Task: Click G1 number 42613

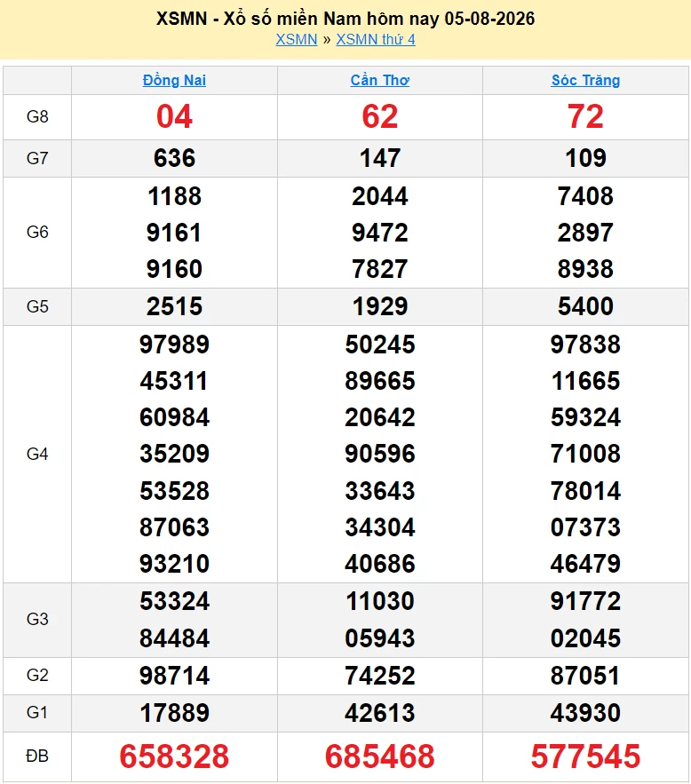Action: point(380,713)
